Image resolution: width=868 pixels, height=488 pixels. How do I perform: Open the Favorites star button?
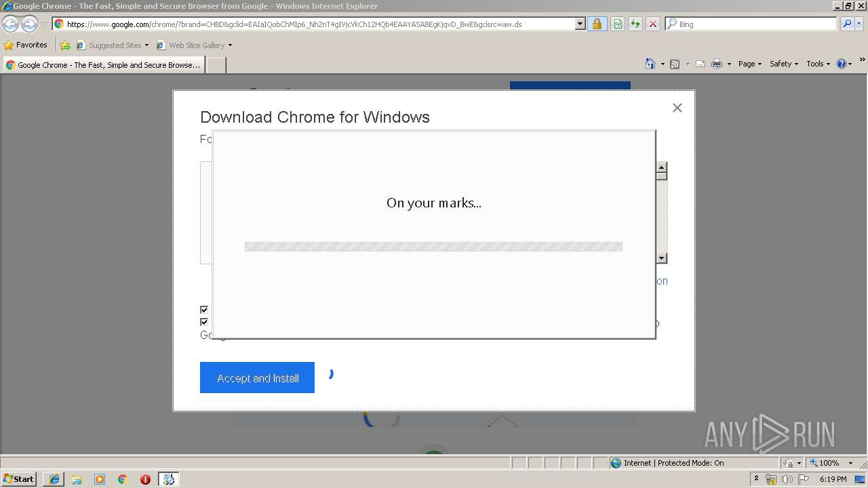(25, 45)
